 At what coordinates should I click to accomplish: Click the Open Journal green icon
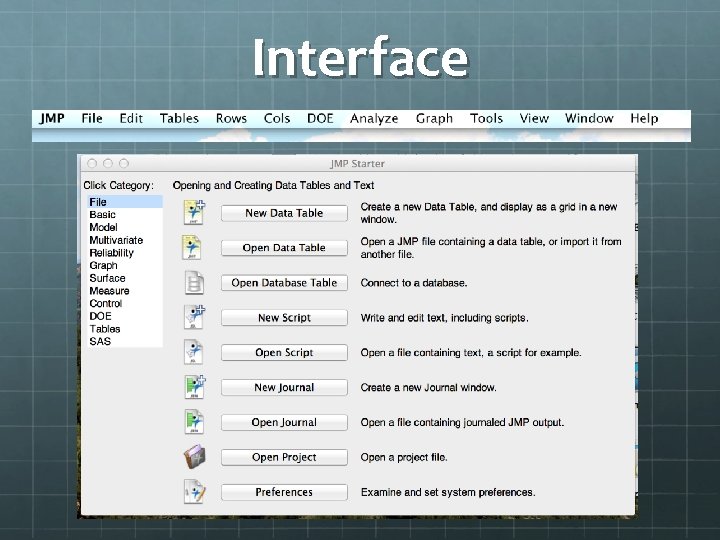[194, 422]
